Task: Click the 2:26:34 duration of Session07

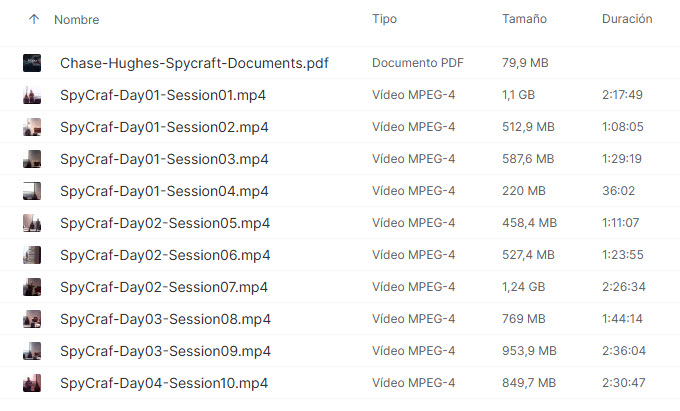Action: (622, 287)
